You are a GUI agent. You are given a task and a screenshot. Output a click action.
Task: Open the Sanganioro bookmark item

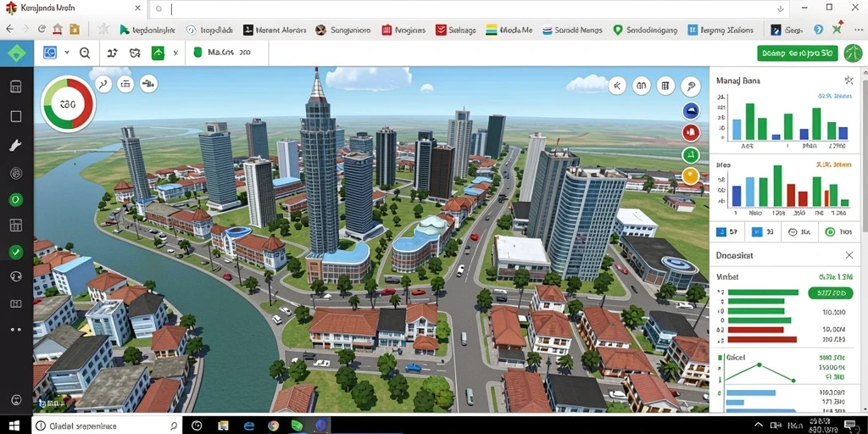[342, 30]
